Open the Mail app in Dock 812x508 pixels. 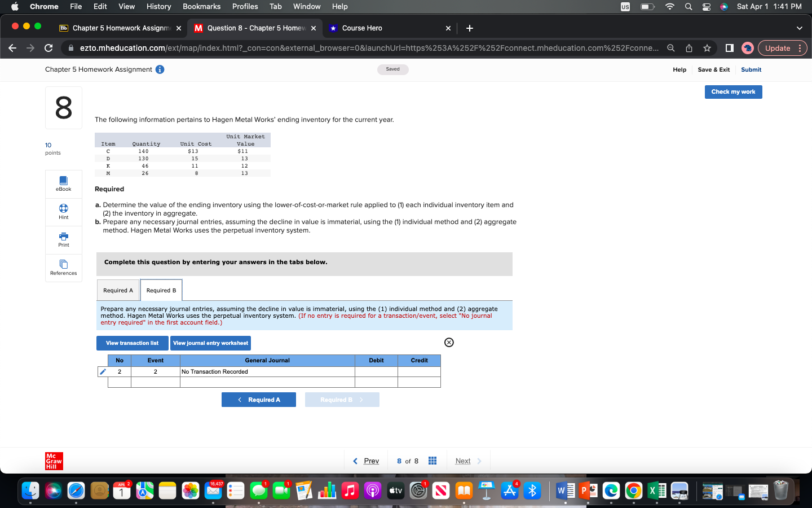[x=213, y=491]
